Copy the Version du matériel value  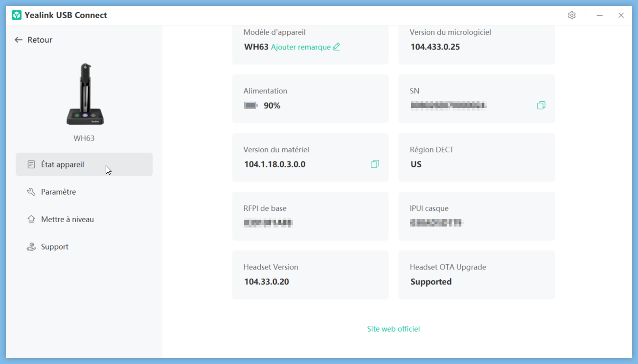pyautogui.click(x=375, y=164)
